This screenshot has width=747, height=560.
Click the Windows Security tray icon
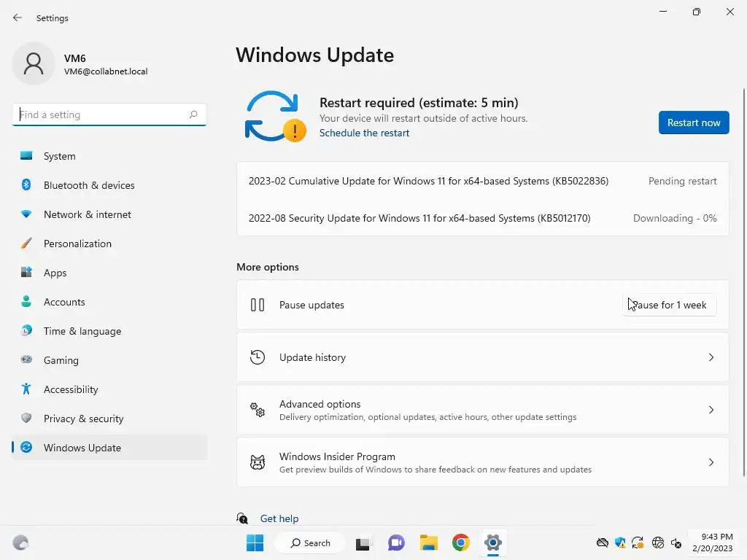tap(620, 542)
